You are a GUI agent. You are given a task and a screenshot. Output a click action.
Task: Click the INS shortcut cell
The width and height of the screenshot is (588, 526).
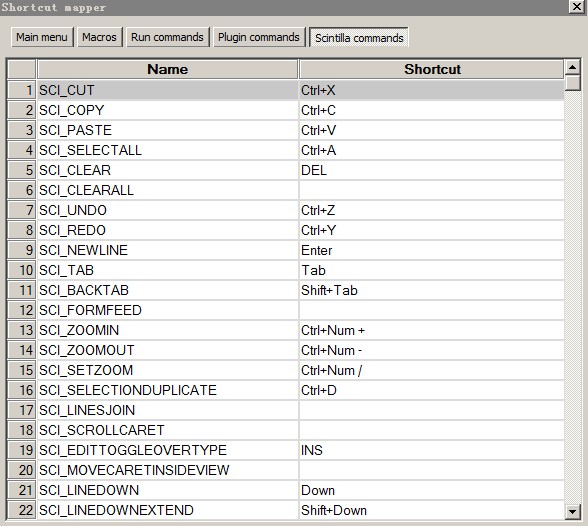pos(431,450)
